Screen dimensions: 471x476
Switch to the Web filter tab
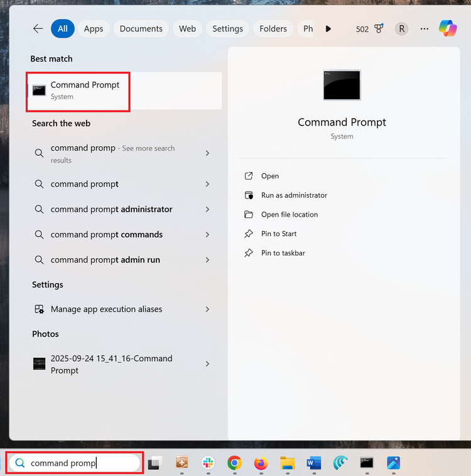[x=187, y=28]
